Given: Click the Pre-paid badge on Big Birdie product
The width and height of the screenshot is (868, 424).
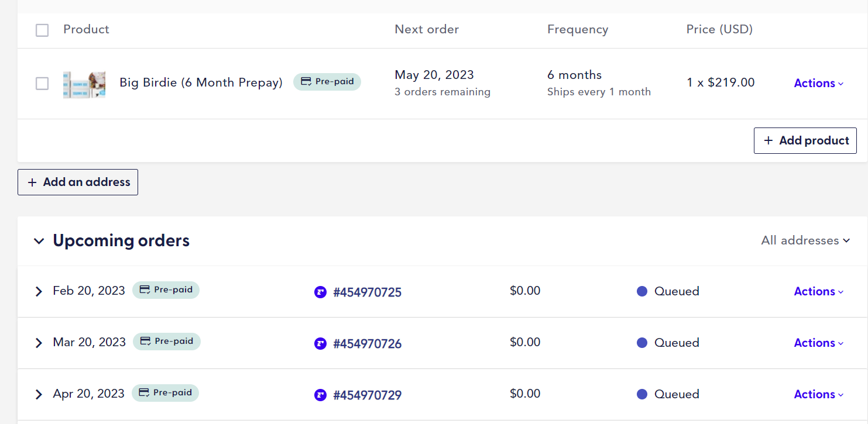Looking at the screenshot, I should coord(327,82).
